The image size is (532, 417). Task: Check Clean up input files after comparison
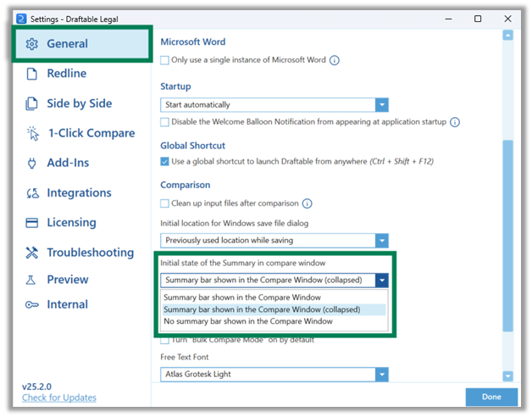(164, 203)
